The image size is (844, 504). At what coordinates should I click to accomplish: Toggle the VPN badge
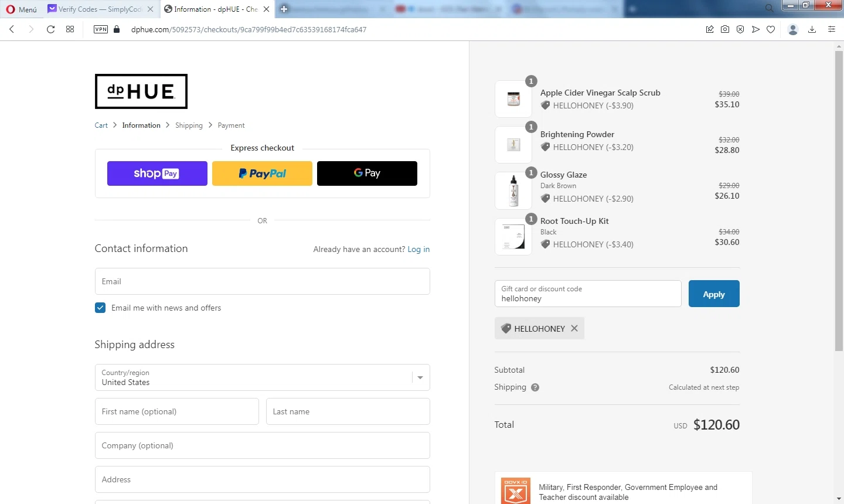101,29
